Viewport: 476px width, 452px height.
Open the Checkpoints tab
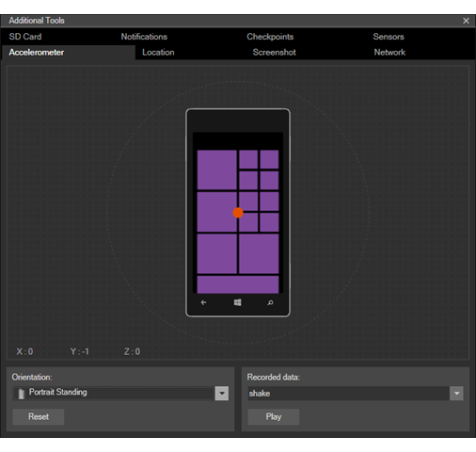[x=270, y=37]
